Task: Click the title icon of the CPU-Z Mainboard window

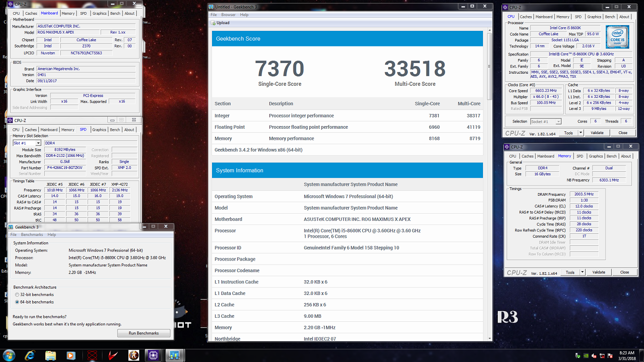Action: 11,4
